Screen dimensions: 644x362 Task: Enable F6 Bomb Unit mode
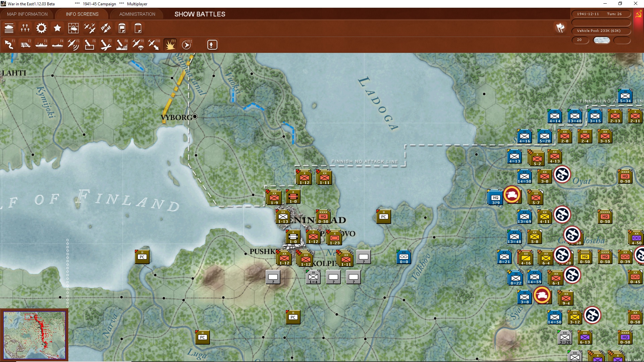[90, 45]
